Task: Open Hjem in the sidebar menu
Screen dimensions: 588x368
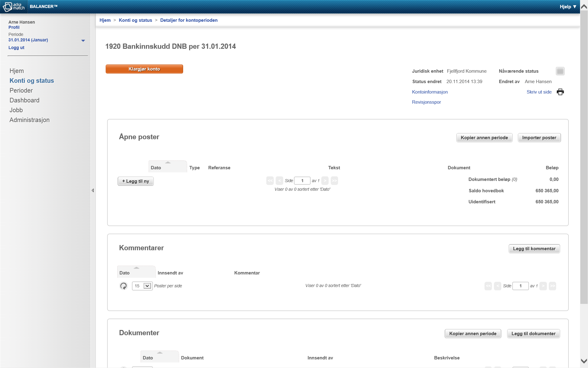Action: [17, 71]
